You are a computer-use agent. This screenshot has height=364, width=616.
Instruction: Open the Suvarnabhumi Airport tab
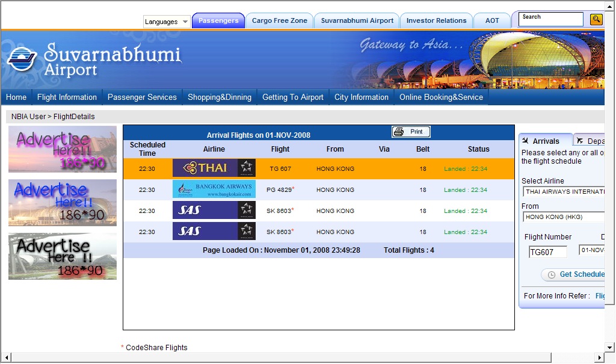pos(357,20)
